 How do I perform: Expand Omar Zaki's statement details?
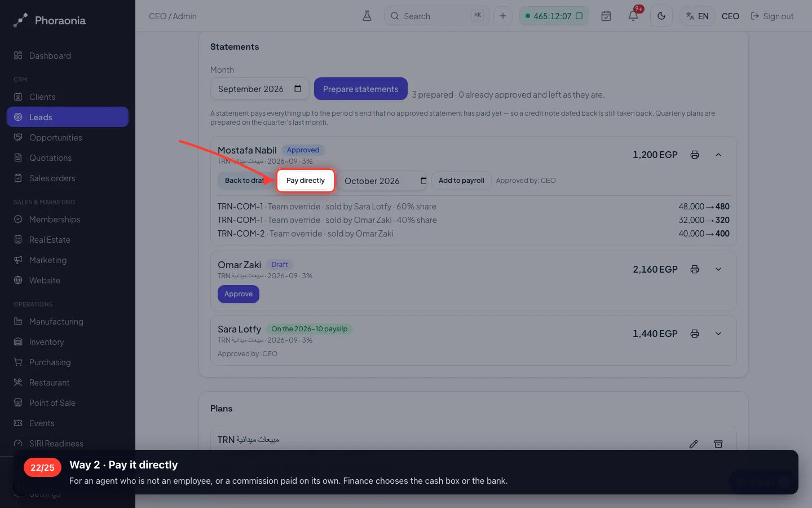coord(718,269)
